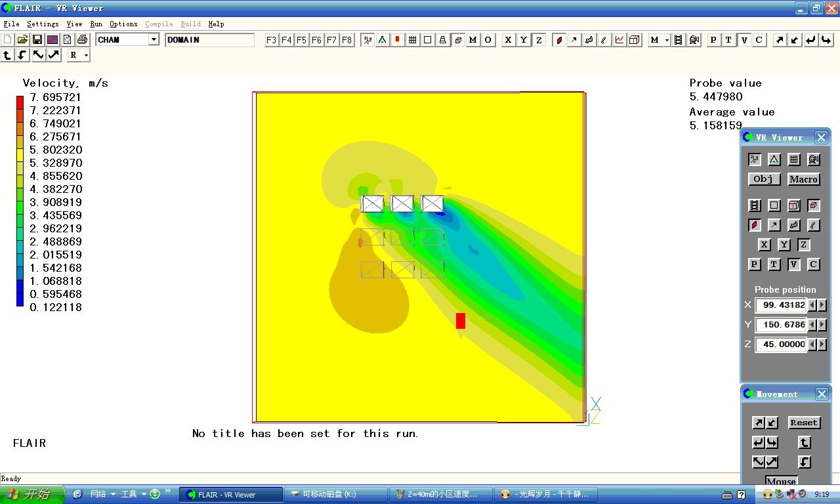This screenshot has height=504, width=840.
Task: Toggle the V velocity variable in top toolbar
Action: point(744,40)
